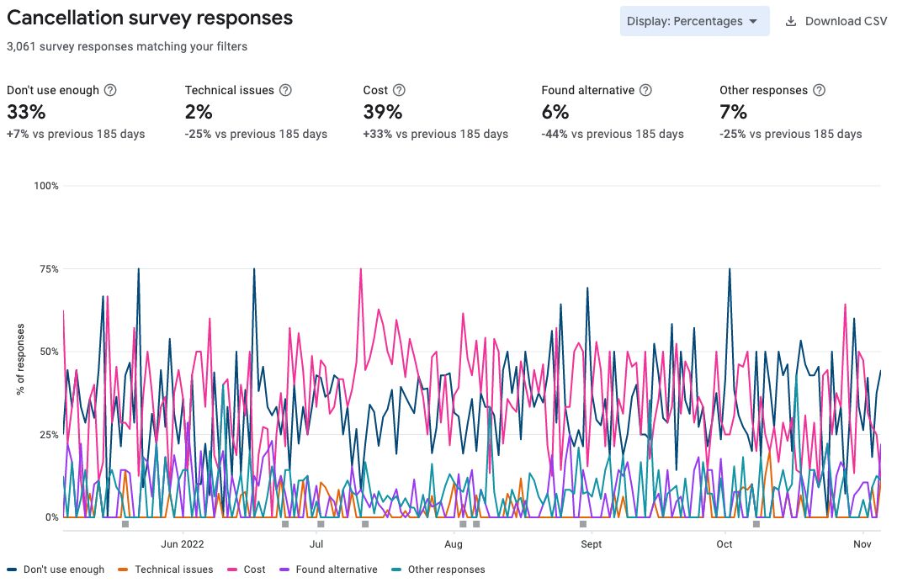Click the chevron on the Display selector
The width and height of the screenshot is (897, 588).
click(755, 21)
